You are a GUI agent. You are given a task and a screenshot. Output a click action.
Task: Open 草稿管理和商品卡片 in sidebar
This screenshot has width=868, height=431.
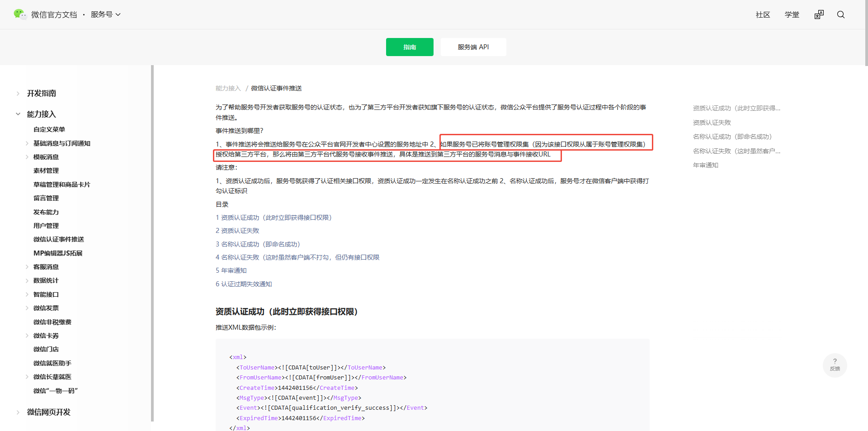(x=62, y=185)
